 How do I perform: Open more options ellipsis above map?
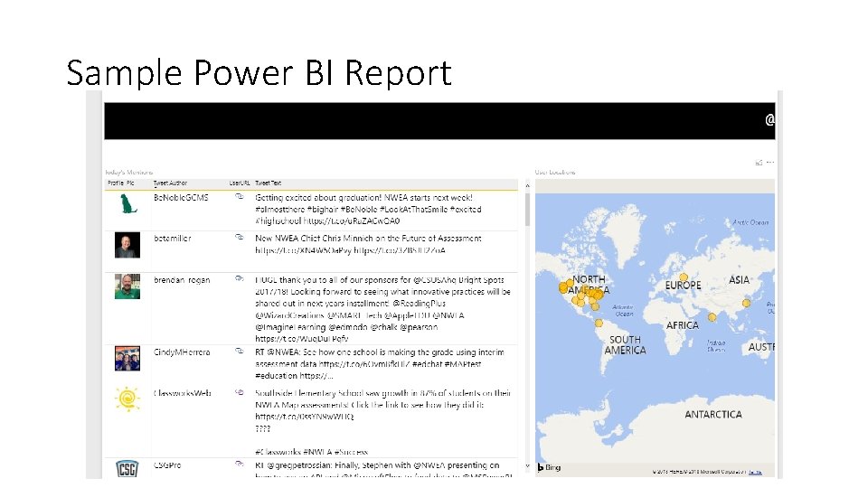pyautogui.click(x=770, y=162)
